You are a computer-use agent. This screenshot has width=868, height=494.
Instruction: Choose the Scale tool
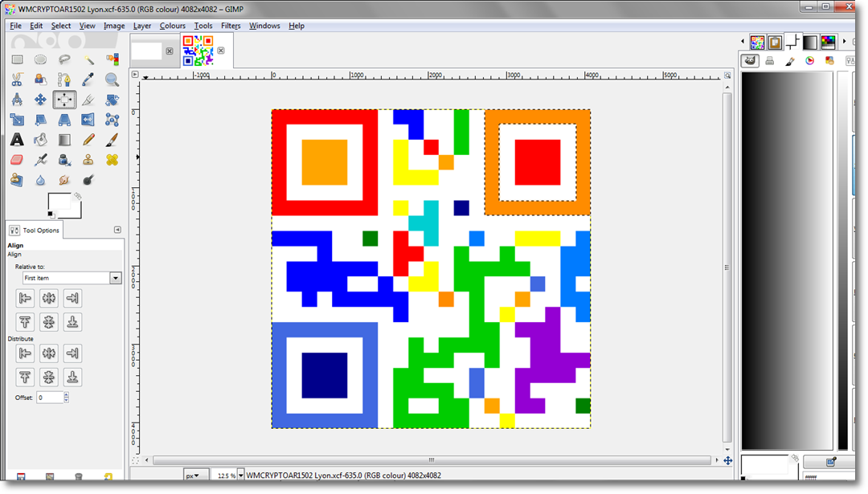(x=17, y=120)
